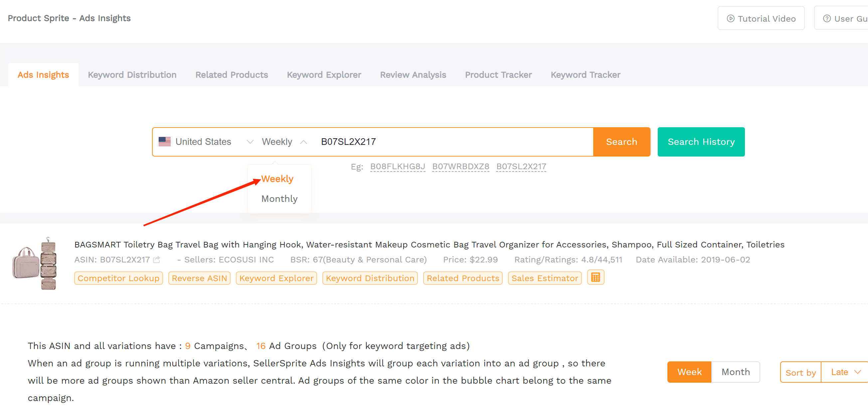This screenshot has width=868, height=413.
Task: Select the example ASIN B07WRBDXZ8
Action: 460,167
